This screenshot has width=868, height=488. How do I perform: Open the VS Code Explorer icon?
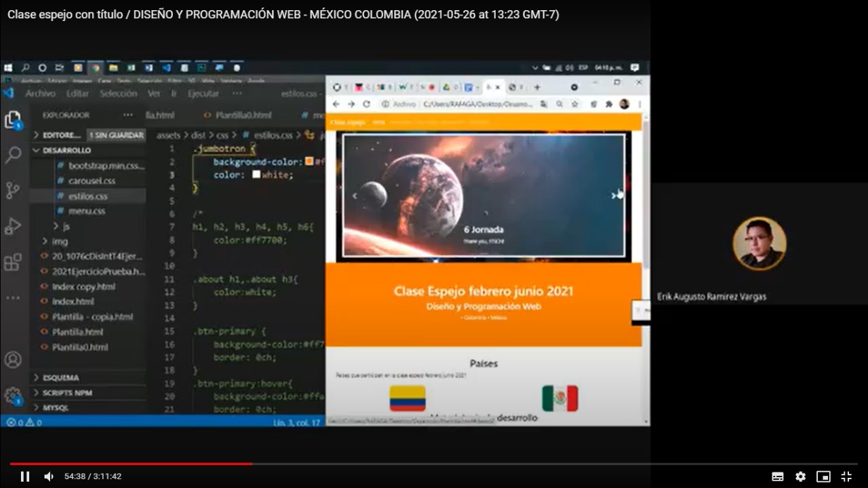[x=13, y=121]
